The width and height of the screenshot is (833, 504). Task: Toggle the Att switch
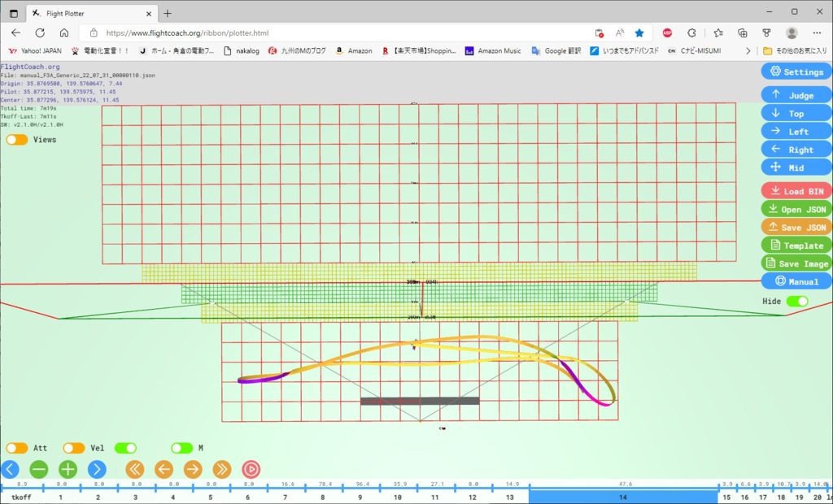(x=17, y=448)
